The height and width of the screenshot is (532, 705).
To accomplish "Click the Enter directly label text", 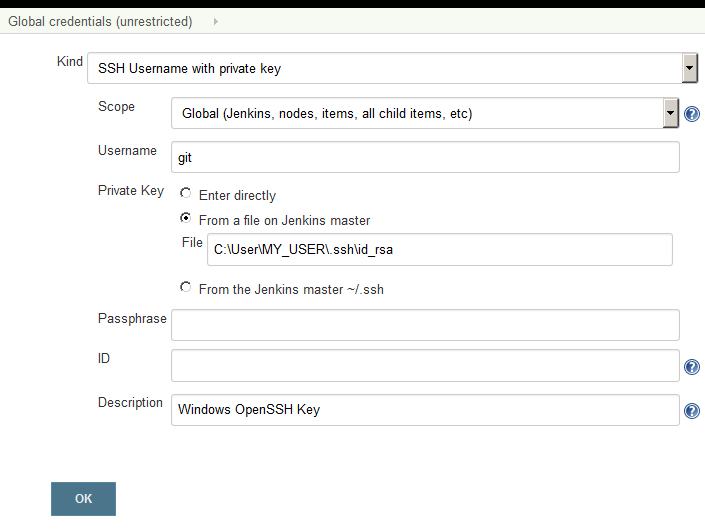I will click(237, 196).
